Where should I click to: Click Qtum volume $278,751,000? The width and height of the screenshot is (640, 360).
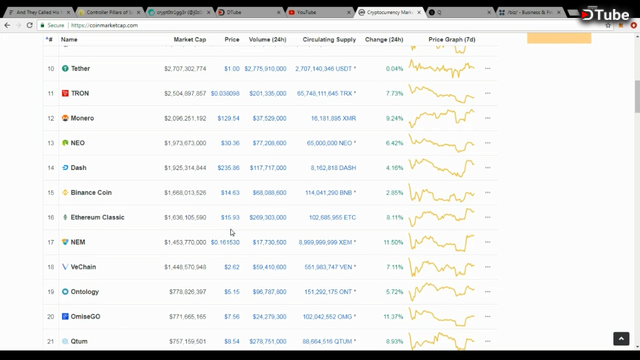(268, 342)
